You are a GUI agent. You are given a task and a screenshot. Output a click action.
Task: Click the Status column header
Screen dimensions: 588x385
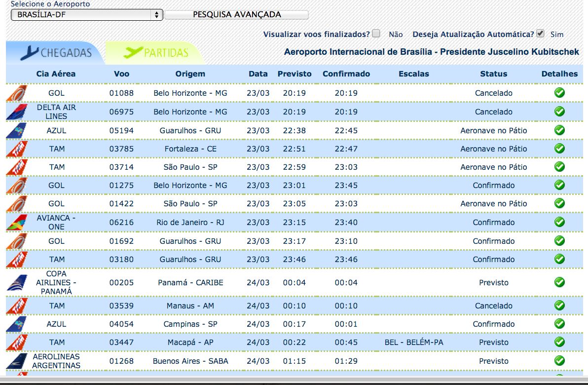(493, 74)
